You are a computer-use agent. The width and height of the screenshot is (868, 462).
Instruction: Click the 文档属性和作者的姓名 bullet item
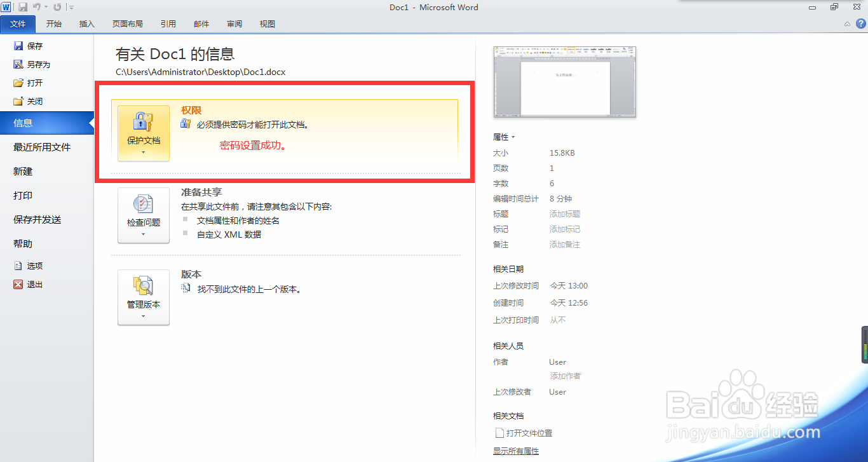(x=238, y=221)
